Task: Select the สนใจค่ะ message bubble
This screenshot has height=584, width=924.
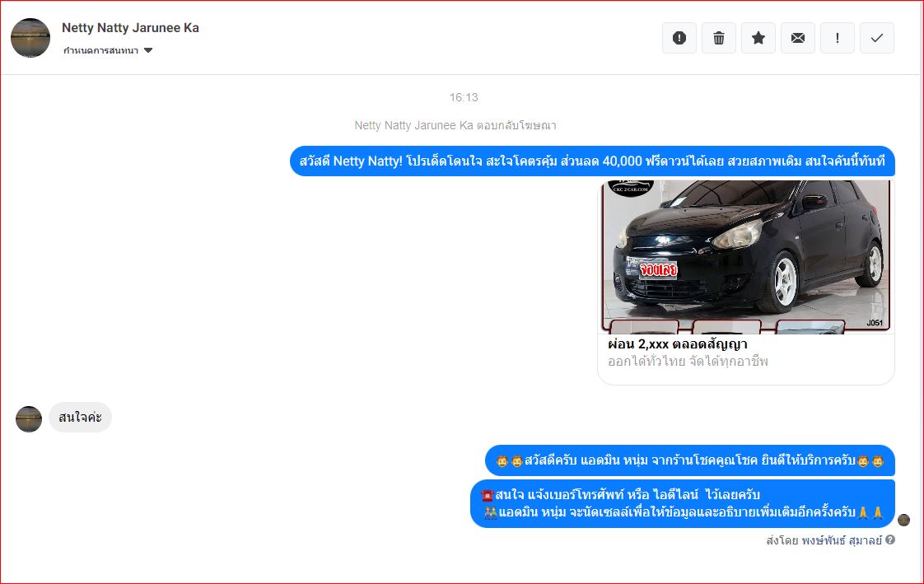Action: 80,418
